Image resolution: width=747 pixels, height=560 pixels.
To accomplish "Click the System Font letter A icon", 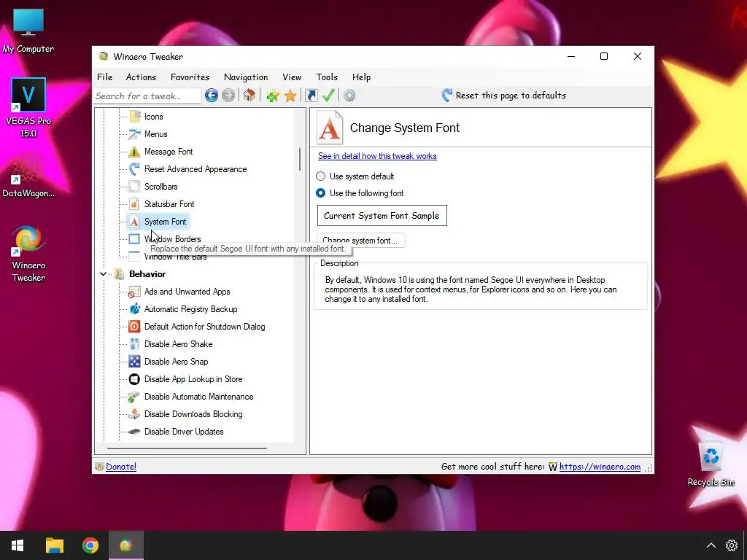I will click(x=135, y=222).
